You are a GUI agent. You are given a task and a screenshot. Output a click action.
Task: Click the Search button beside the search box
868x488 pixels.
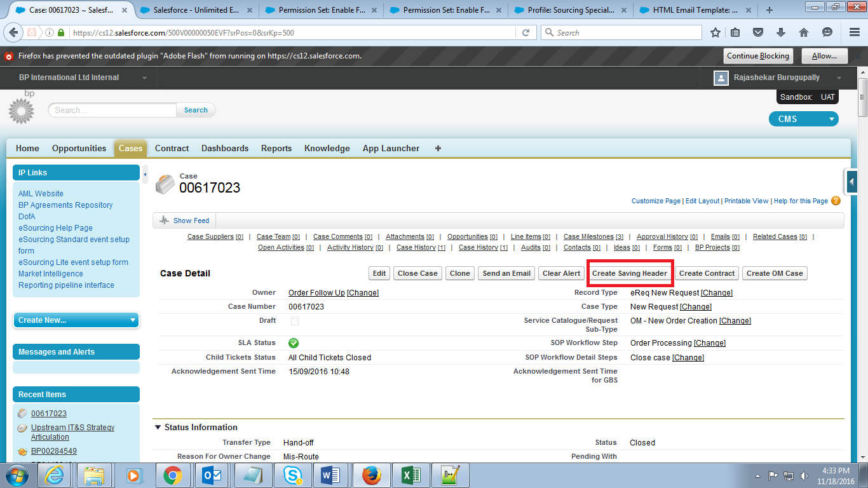click(196, 110)
